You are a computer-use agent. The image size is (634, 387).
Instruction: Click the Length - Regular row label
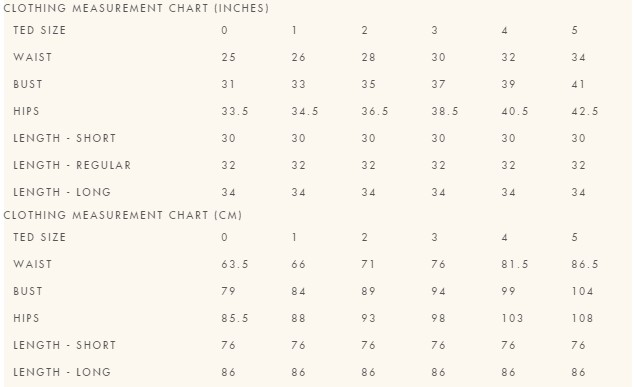pyautogui.click(x=72, y=165)
